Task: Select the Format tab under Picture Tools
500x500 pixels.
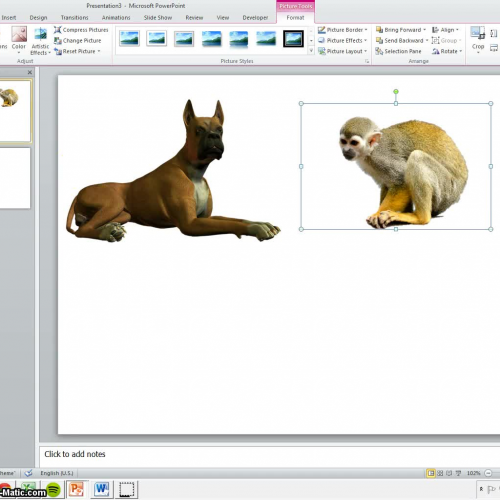Action: click(295, 18)
